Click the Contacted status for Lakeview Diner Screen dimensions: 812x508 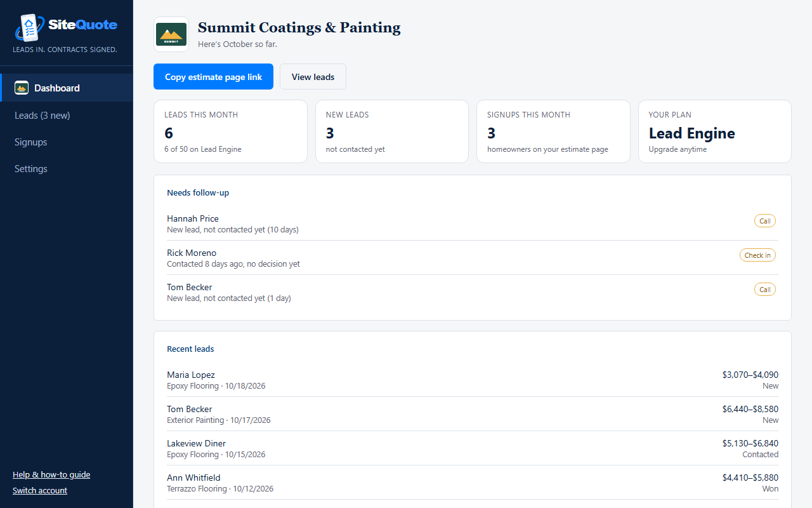(x=760, y=455)
